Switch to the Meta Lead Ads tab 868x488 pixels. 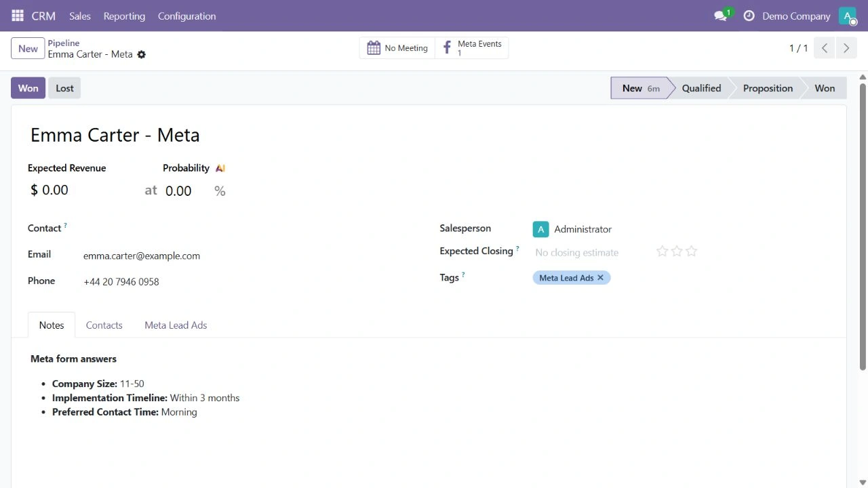176,325
